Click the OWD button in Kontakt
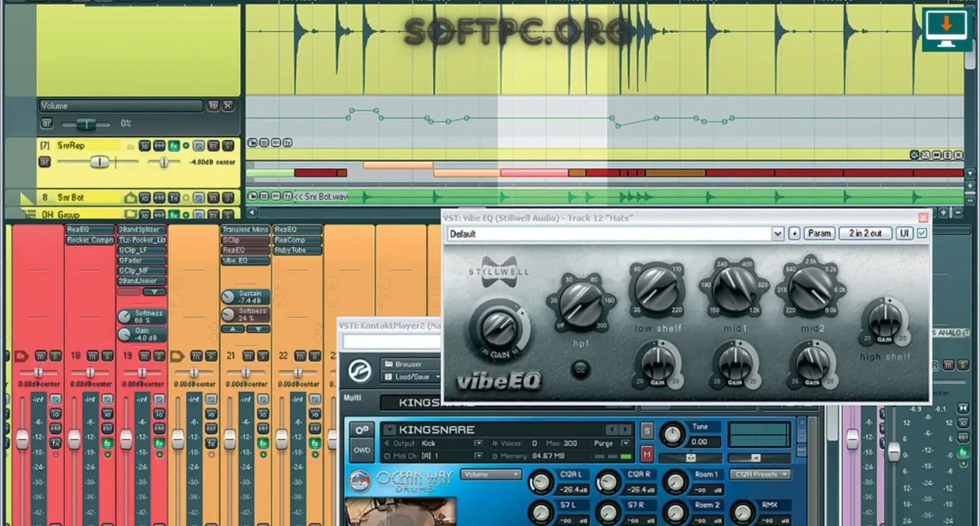 pos(361,450)
